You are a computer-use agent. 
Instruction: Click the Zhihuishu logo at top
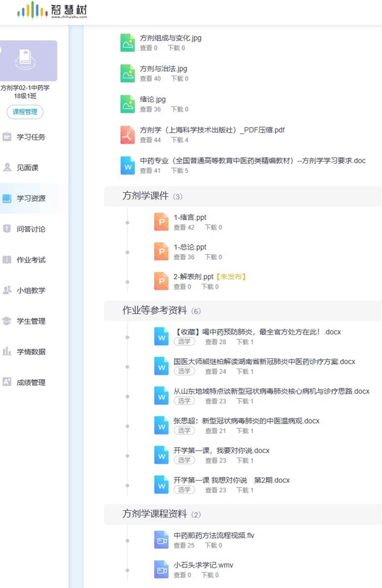(52, 10)
